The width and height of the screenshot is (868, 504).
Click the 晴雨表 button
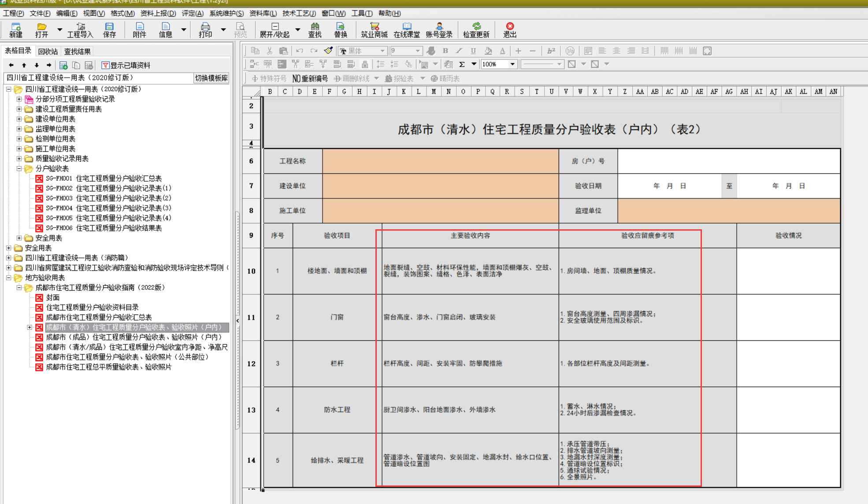point(445,78)
